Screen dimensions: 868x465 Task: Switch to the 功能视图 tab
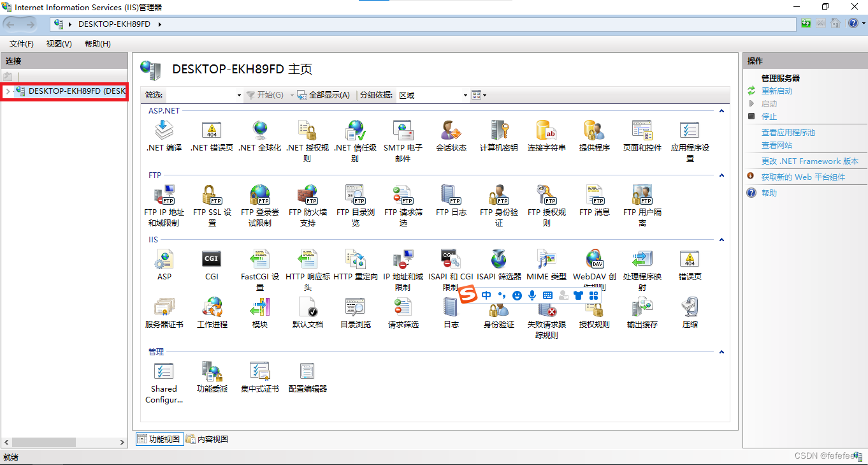(x=159, y=439)
